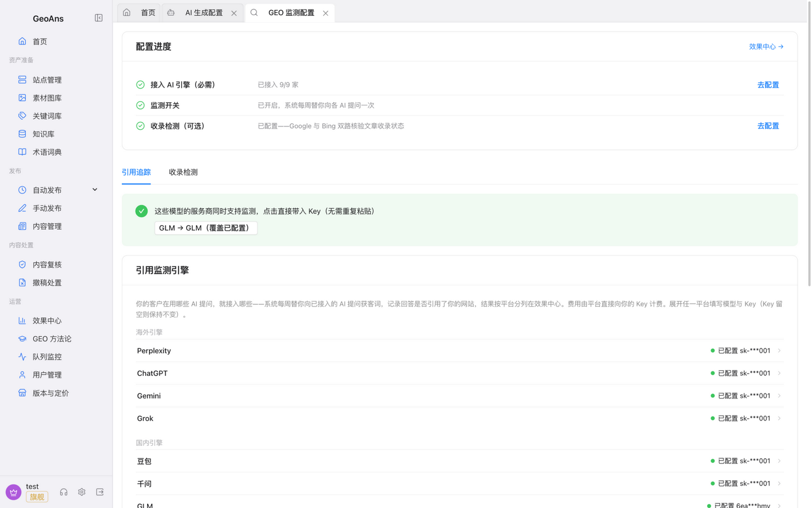
Task: Click 去配置 for 接入 AI 引擎
Action: (768, 85)
